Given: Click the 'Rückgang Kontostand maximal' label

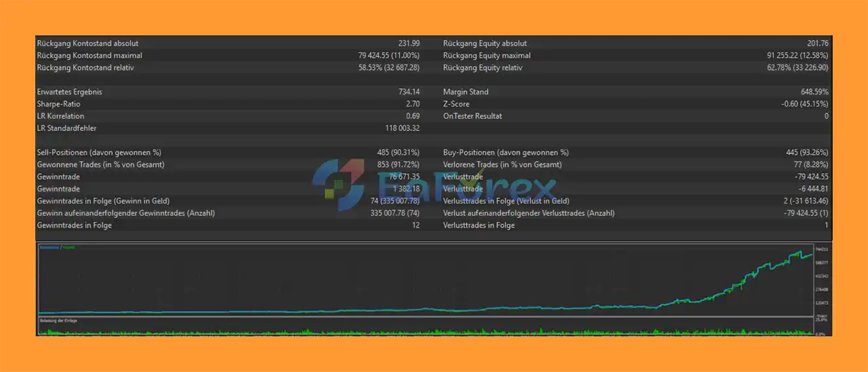Looking at the screenshot, I should pos(90,56).
